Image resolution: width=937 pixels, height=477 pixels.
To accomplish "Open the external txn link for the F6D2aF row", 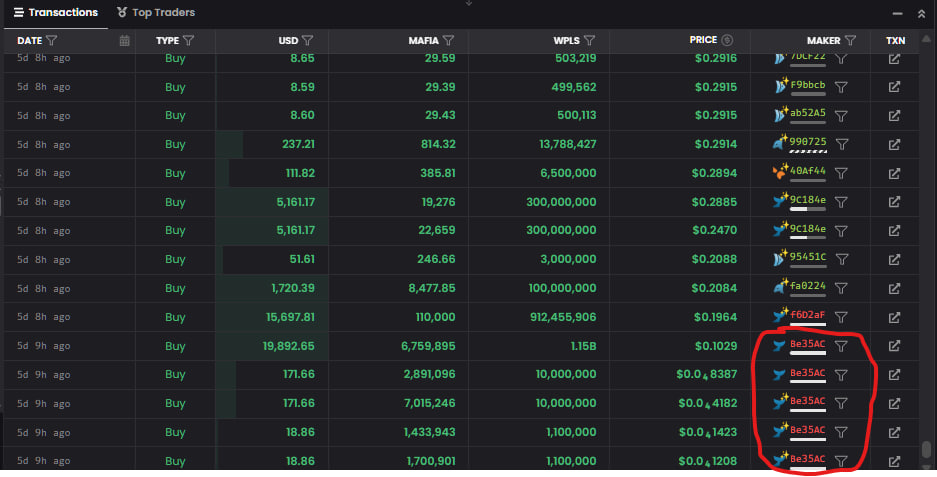I will tap(894, 317).
